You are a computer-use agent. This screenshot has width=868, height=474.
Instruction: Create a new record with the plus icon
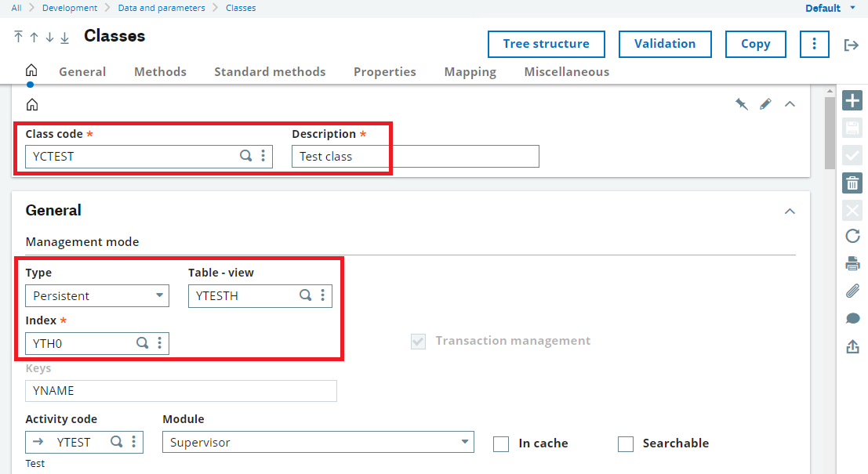852,100
